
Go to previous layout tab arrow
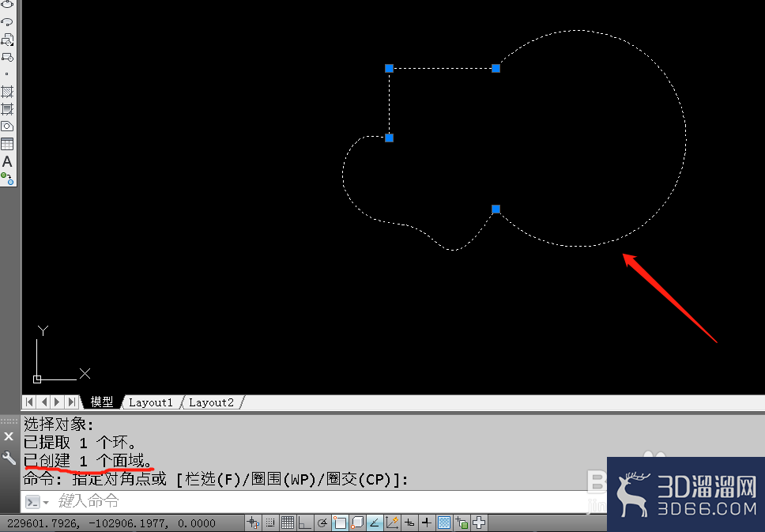[44, 402]
